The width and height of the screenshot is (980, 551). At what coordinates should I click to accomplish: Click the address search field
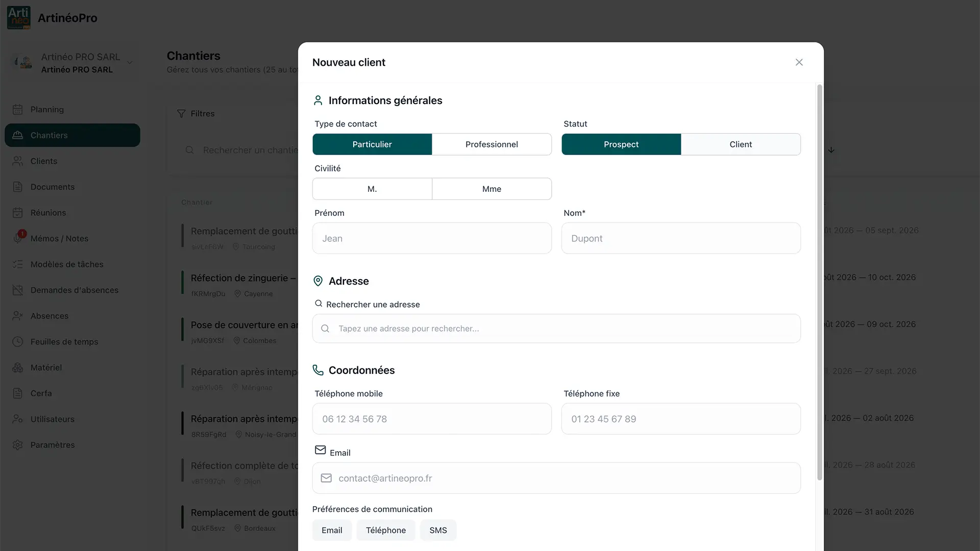pos(556,329)
